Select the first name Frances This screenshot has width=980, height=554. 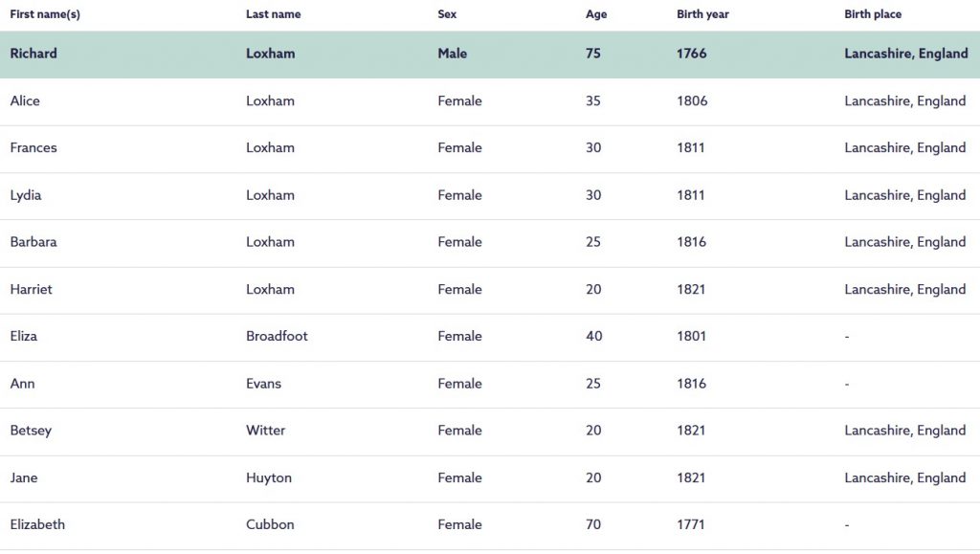[33, 147]
